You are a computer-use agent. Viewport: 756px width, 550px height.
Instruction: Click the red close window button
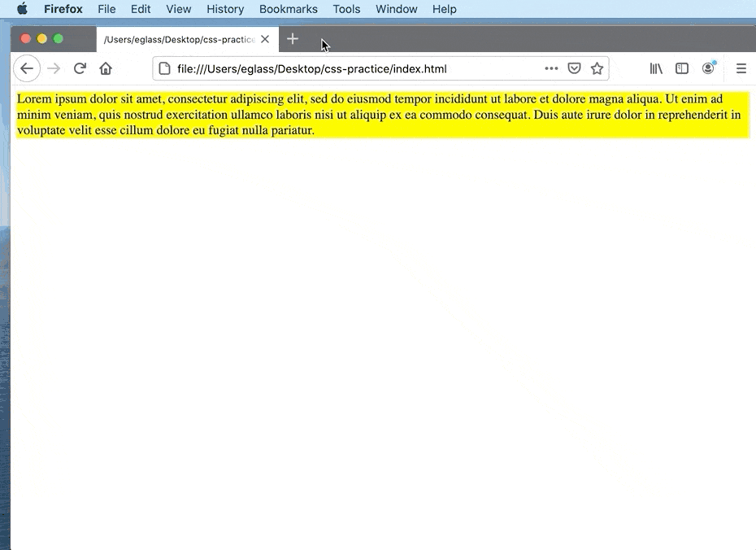pos(25,38)
